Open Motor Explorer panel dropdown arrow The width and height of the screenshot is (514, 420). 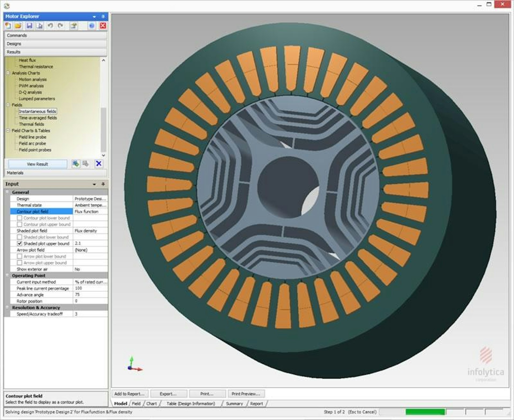[94, 17]
